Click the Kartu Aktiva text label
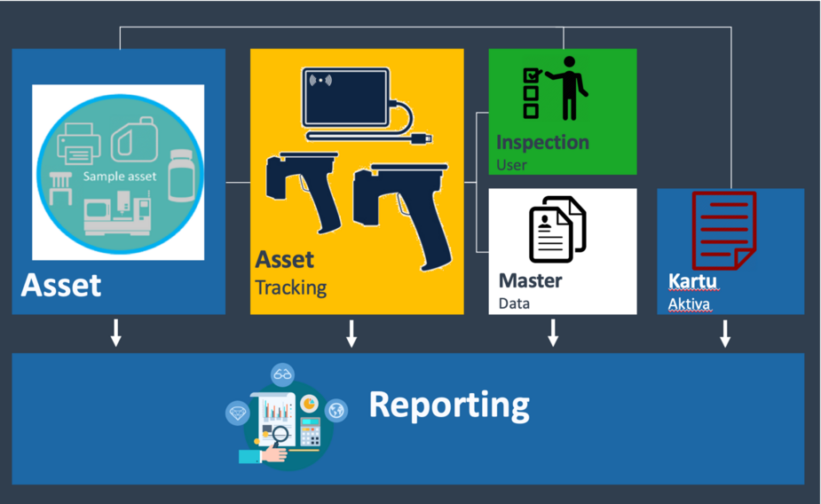The width and height of the screenshot is (821, 504). click(x=691, y=292)
